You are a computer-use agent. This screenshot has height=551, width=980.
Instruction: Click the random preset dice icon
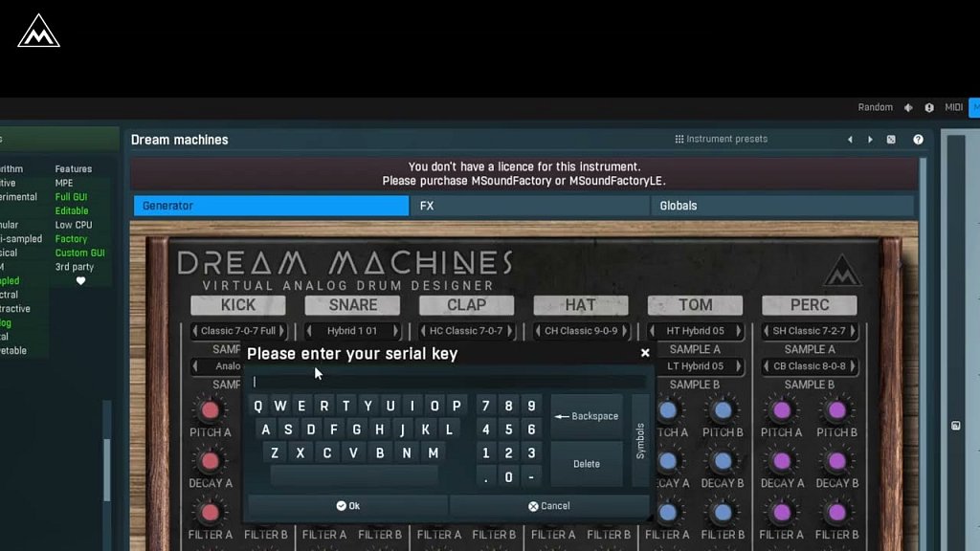pyautogui.click(x=891, y=140)
